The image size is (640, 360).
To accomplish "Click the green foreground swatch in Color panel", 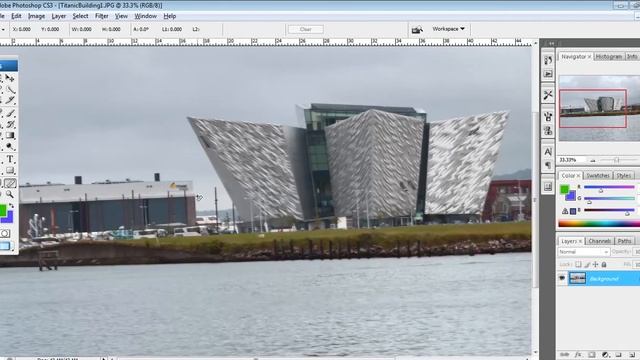I will tap(564, 189).
